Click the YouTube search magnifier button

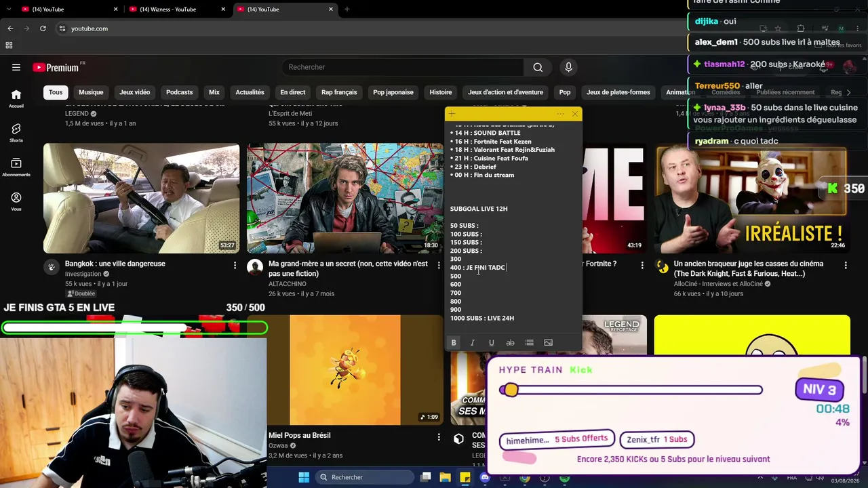[x=538, y=67]
